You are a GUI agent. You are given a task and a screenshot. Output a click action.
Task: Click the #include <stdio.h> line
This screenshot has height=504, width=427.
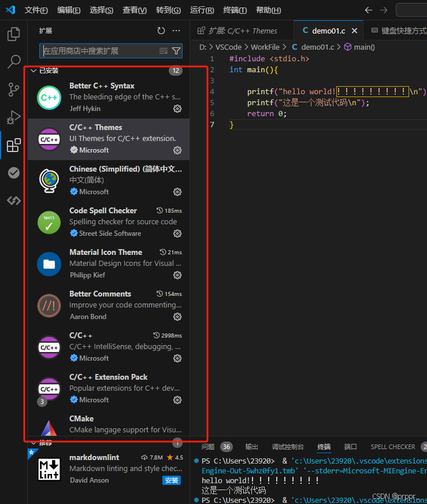(269, 59)
